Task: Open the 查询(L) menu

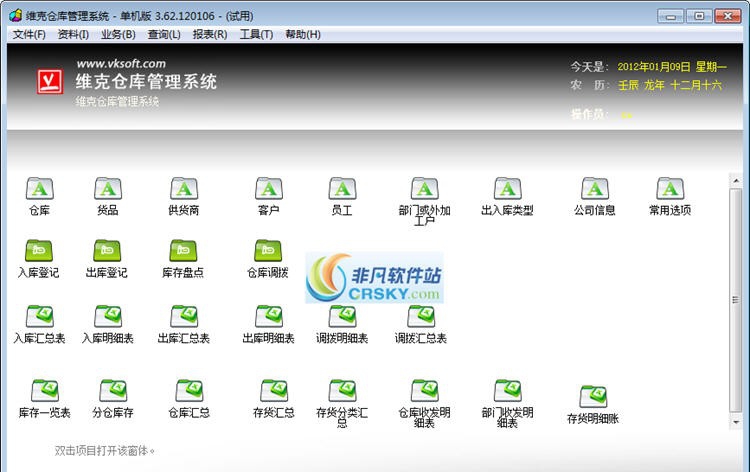Action: pos(164,34)
